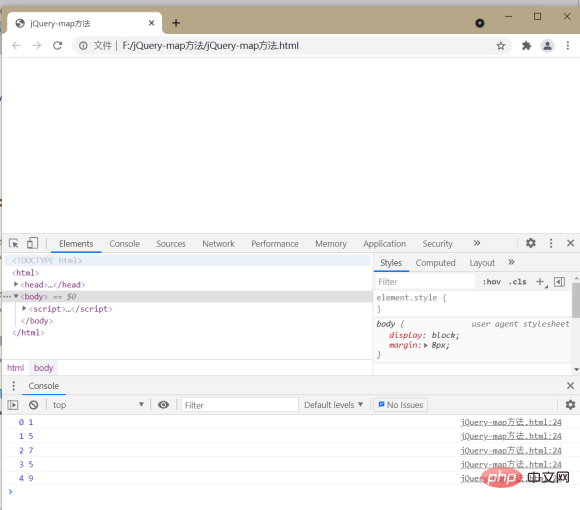Open Chrome three-dot menu
Screen dimensions: 580x510
pyautogui.click(x=568, y=45)
